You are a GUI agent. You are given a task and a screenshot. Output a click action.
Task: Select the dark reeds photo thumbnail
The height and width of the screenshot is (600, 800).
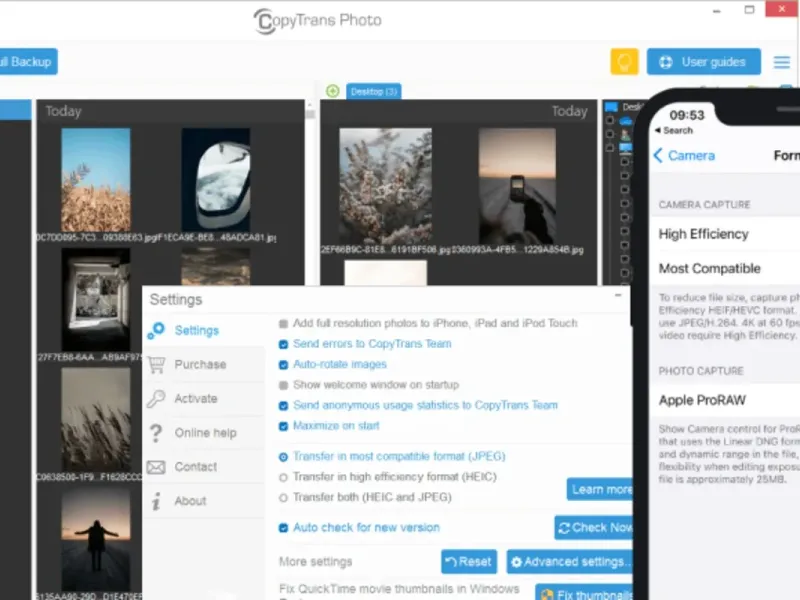(x=96, y=419)
